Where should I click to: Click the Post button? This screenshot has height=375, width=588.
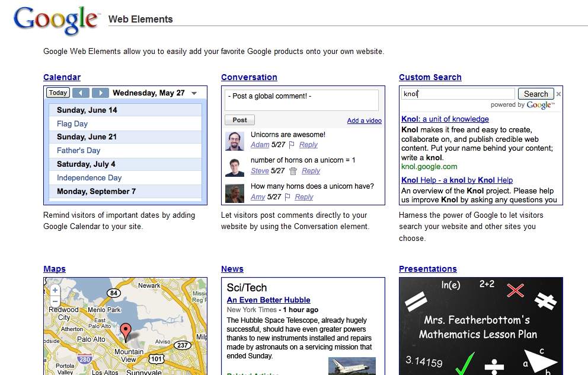coord(239,120)
